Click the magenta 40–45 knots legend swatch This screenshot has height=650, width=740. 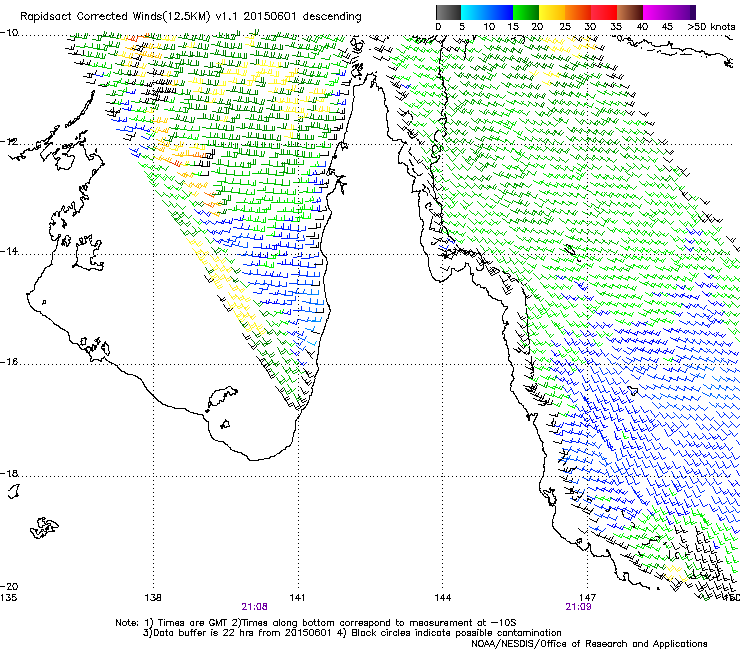(656, 12)
